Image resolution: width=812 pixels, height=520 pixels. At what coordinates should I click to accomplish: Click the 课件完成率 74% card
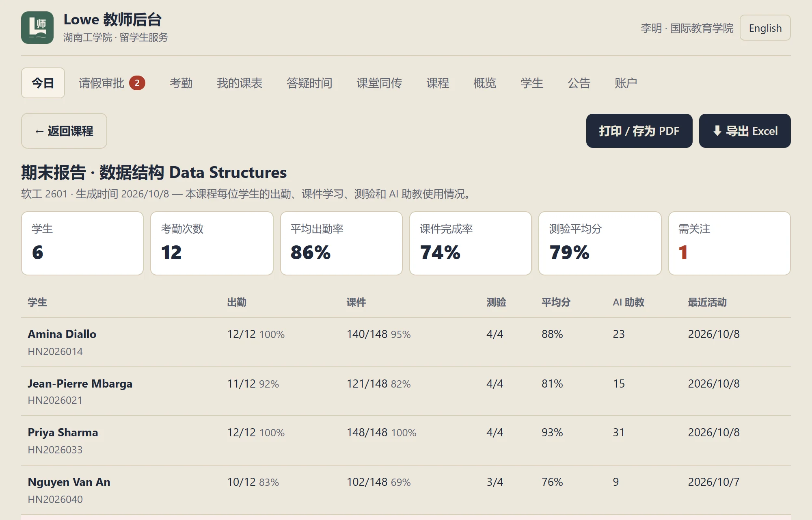pos(471,243)
